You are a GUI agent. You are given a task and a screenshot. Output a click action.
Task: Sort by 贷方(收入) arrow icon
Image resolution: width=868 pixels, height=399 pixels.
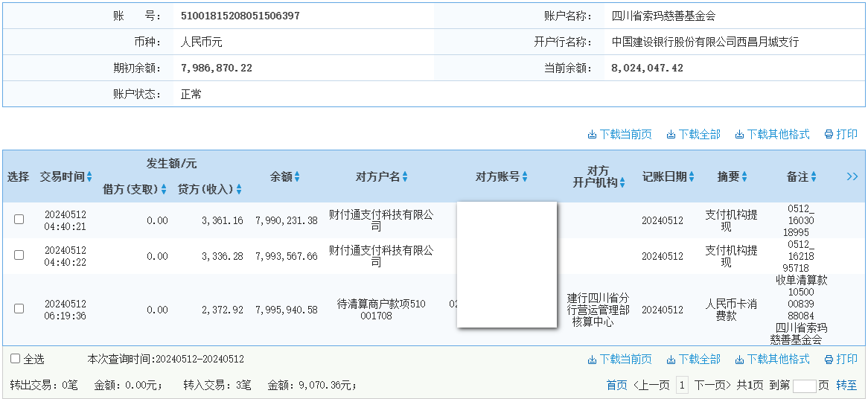[x=239, y=189]
